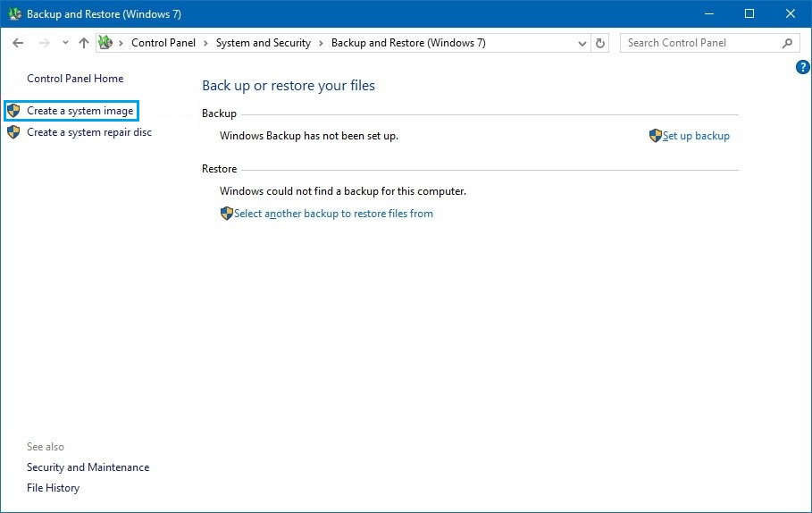Open the address bar history dropdown
This screenshot has width=812, height=513.
582,44
